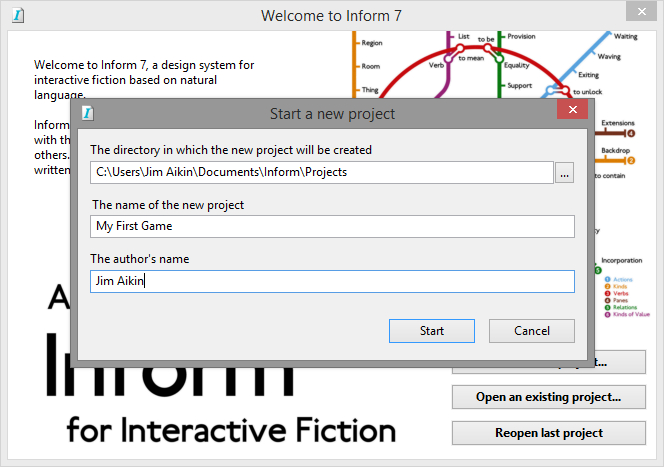Click the Incorporation station marker on the map

tap(598, 270)
